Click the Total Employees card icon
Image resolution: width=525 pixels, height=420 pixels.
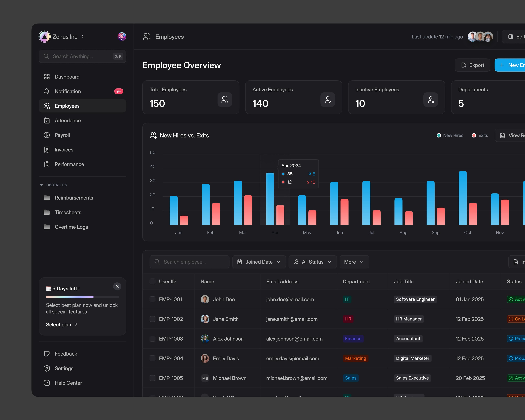225,100
